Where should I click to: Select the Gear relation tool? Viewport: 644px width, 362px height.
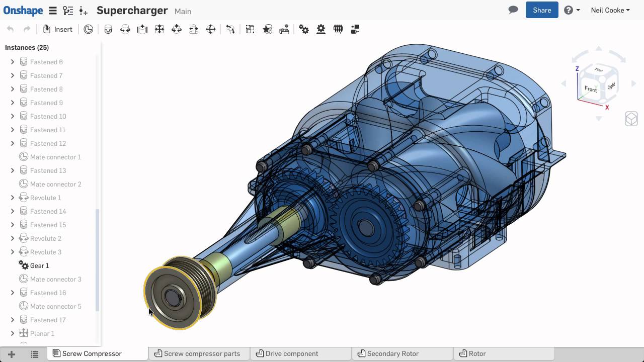[x=304, y=29]
